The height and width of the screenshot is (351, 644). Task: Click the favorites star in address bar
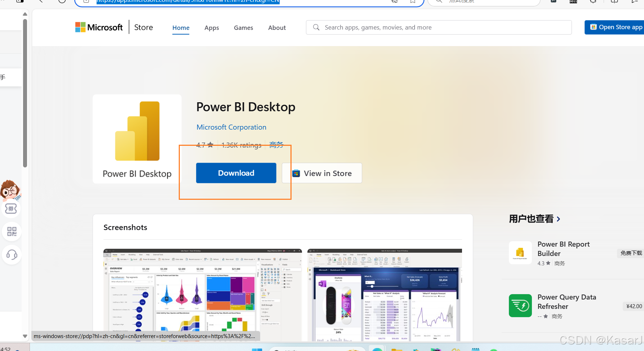point(413,1)
